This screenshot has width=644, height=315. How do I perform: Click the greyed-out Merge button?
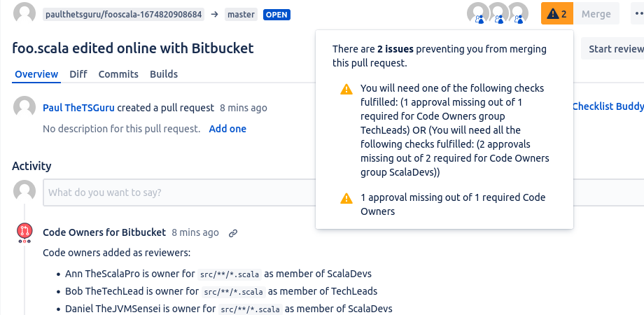coord(596,13)
